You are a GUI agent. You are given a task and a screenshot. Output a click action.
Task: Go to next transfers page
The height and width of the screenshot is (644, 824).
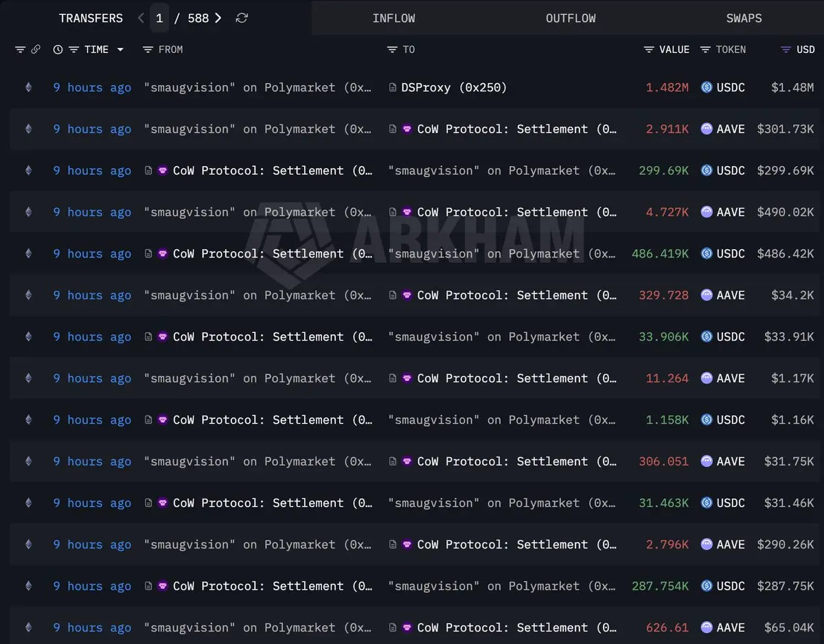(218, 19)
